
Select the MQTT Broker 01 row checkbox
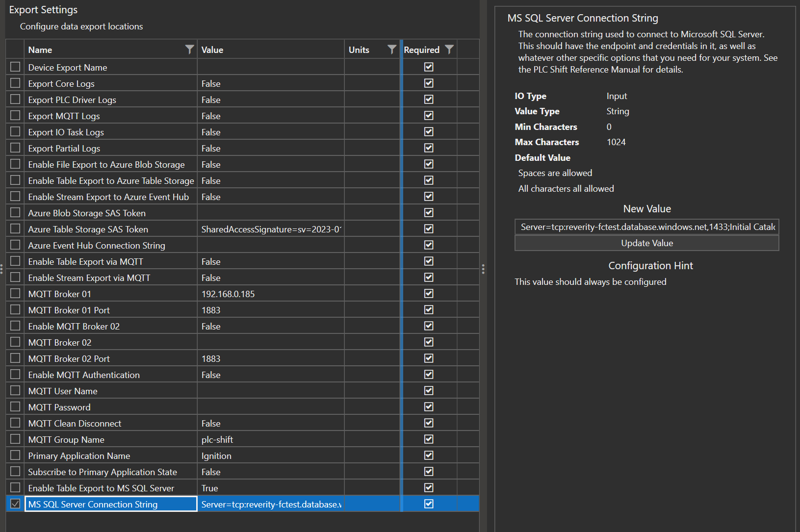(x=15, y=294)
